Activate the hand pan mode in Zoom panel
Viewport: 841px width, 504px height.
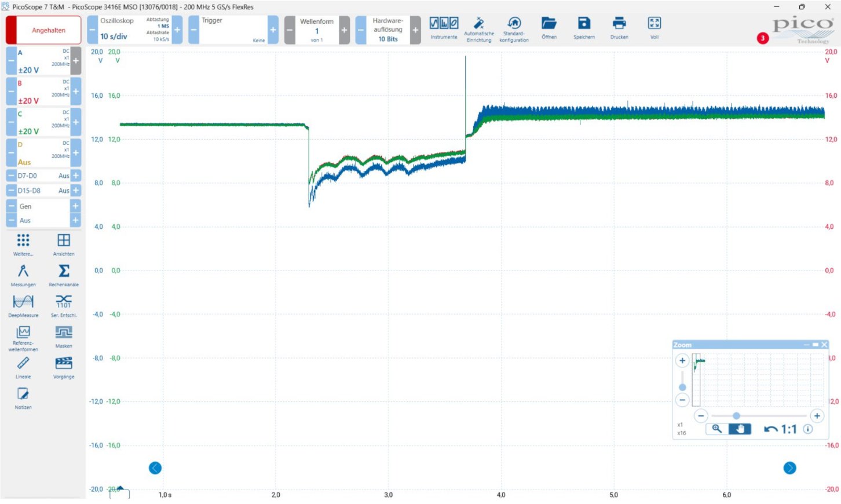point(740,429)
